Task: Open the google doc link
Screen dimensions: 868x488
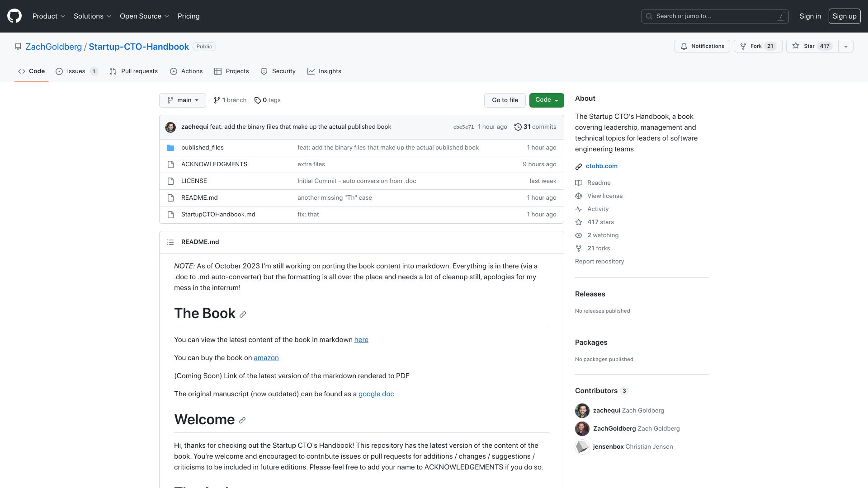Action: point(376,394)
